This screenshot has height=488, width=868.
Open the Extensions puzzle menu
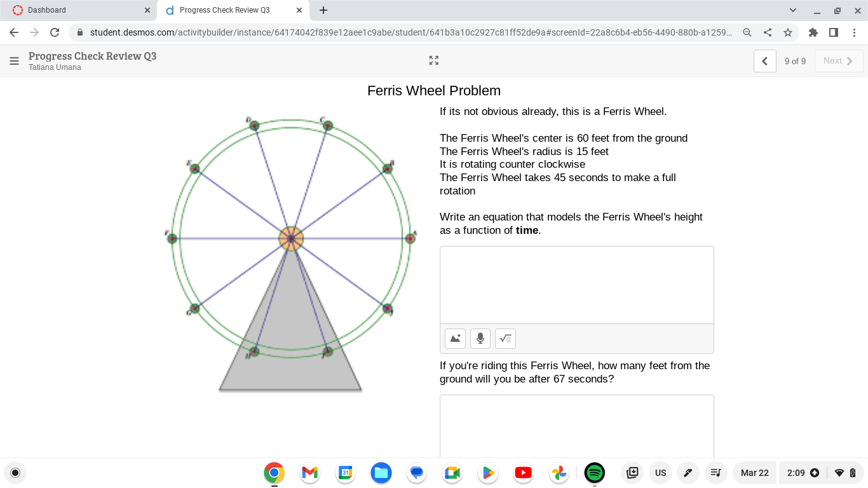pyautogui.click(x=813, y=32)
